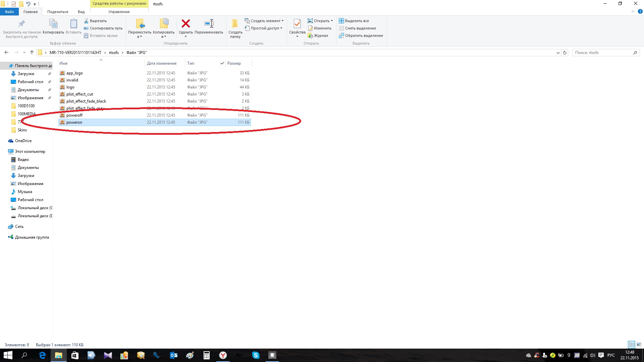The height and width of the screenshot is (362, 644).
Task: Click the red Удалить delete icon
Action: coord(185,24)
